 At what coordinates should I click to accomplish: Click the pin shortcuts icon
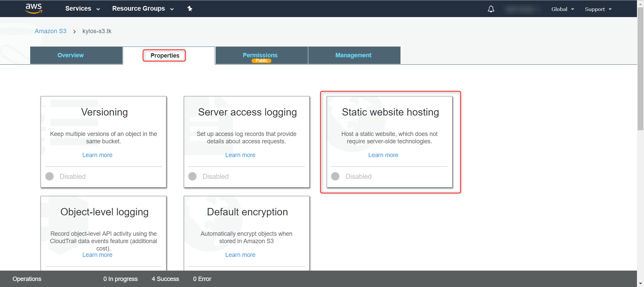pyautogui.click(x=190, y=9)
